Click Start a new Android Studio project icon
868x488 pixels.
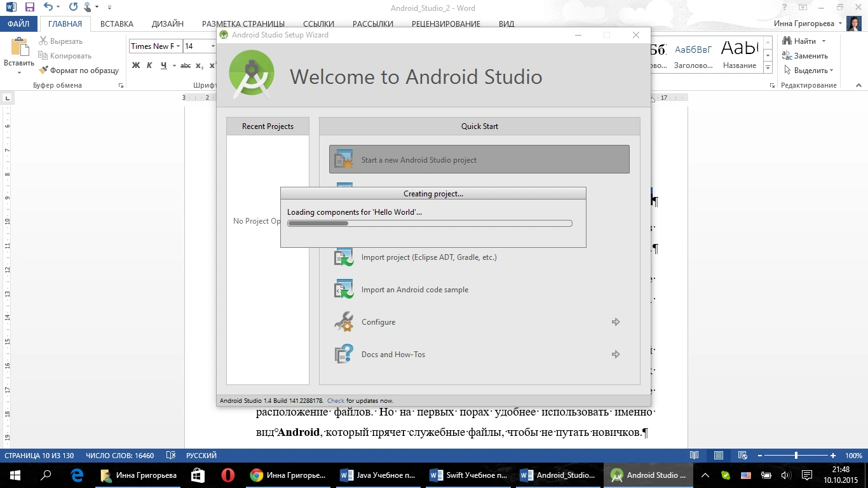[x=344, y=159]
